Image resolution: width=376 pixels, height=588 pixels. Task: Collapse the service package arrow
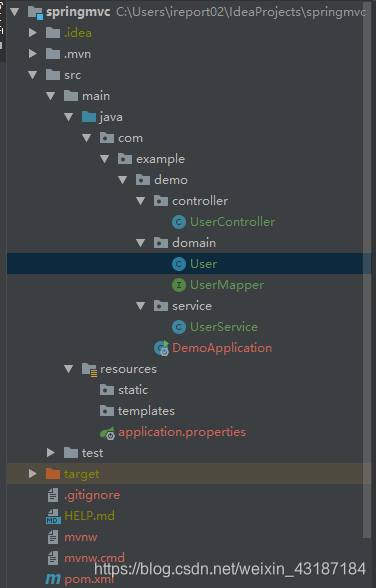point(141,306)
